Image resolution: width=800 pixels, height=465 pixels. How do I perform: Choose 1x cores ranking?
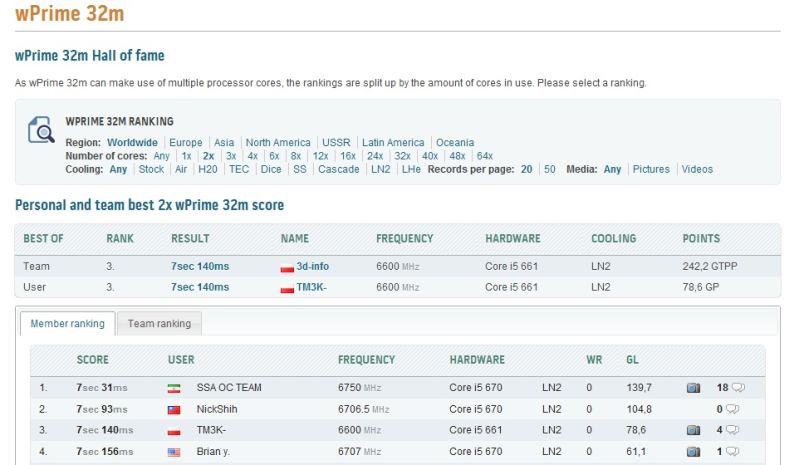(186, 156)
